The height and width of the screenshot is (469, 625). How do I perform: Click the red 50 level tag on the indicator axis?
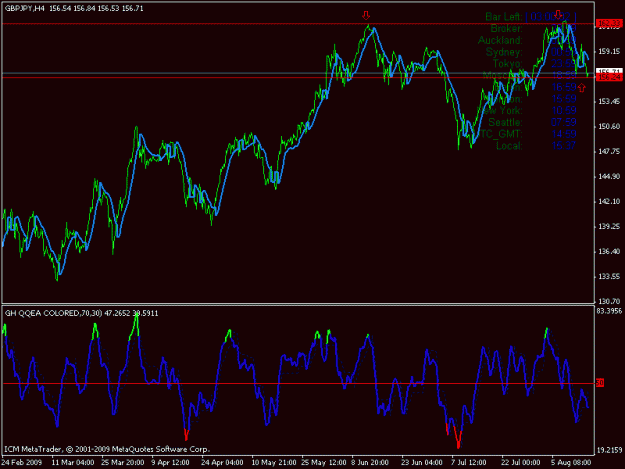pos(600,383)
